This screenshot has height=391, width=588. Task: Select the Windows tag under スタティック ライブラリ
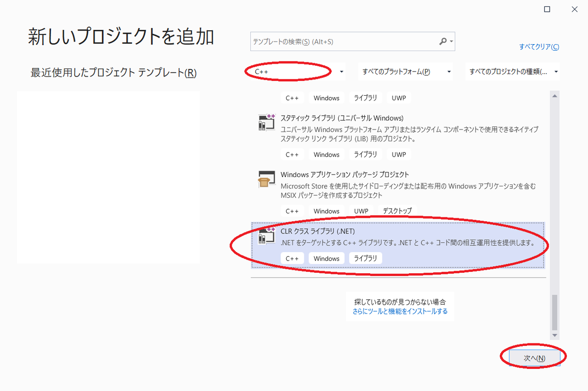pos(326,154)
